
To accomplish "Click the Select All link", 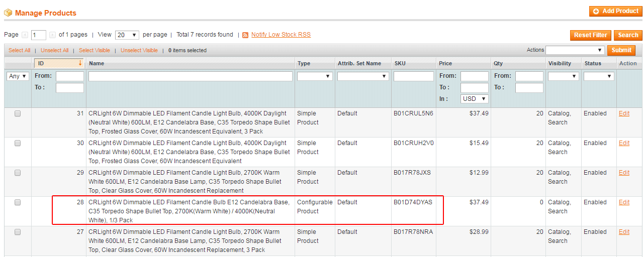I will tap(19, 50).
